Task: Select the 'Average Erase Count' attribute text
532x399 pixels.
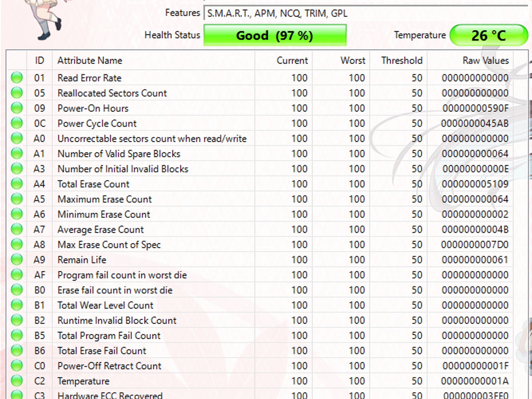Action: click(100, 230)
